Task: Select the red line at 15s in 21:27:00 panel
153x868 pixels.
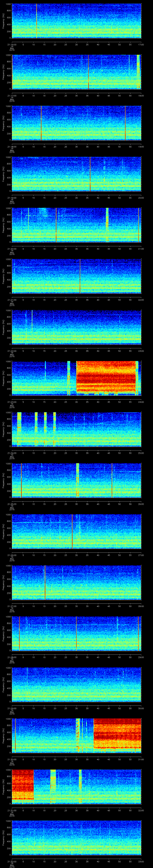Action: point(45,582)
